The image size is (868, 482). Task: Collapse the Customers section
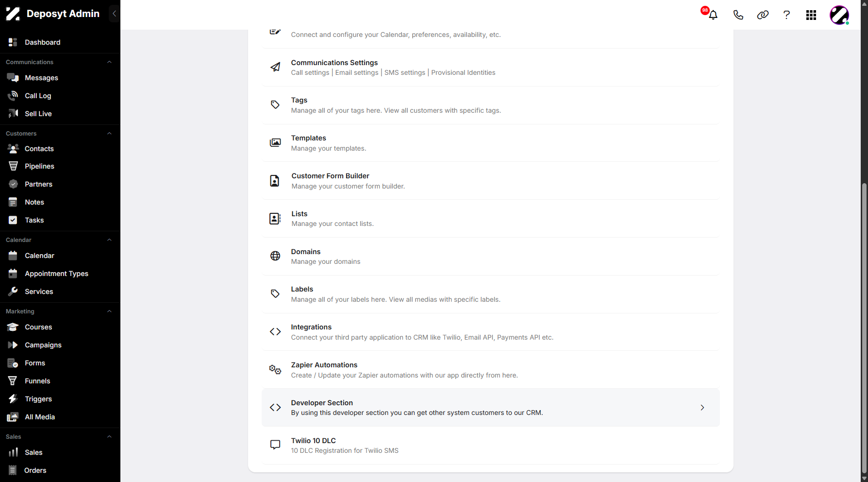pyautogui.click(x=109, y=134)
